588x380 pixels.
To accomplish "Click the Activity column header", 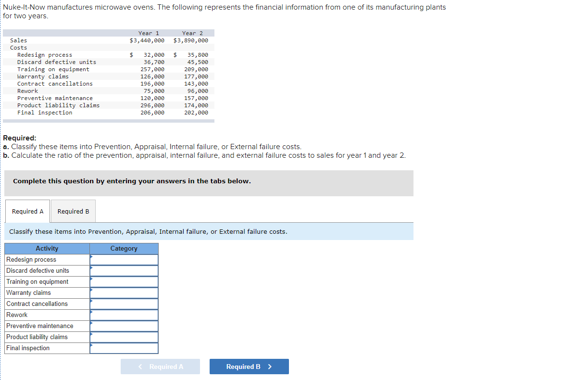I will click(47, 249).
